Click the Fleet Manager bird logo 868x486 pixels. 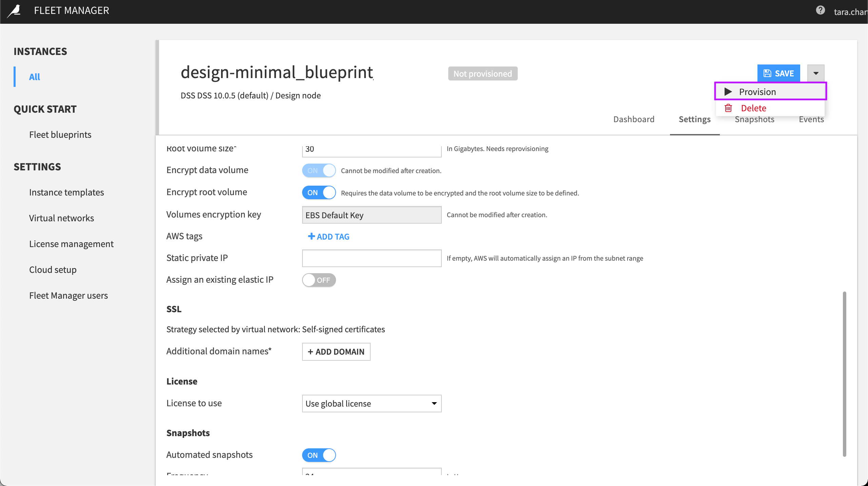[x=15, y=11]
